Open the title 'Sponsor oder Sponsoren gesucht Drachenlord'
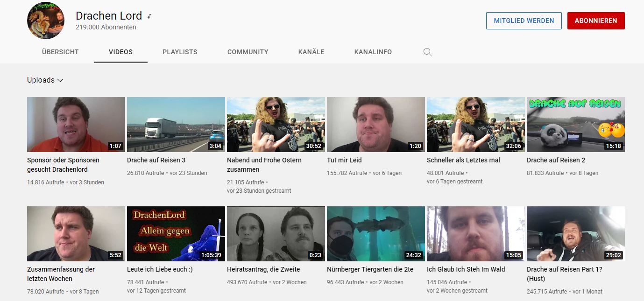This screenshot has height=301, width=644. tap(63, 165)
